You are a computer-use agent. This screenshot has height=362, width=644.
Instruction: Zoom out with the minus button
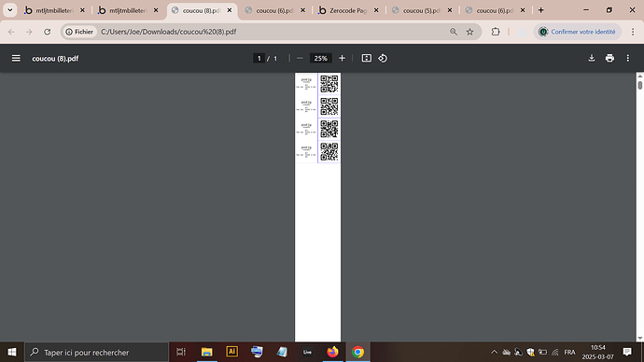pyautogui.click(x=300, y=58)
